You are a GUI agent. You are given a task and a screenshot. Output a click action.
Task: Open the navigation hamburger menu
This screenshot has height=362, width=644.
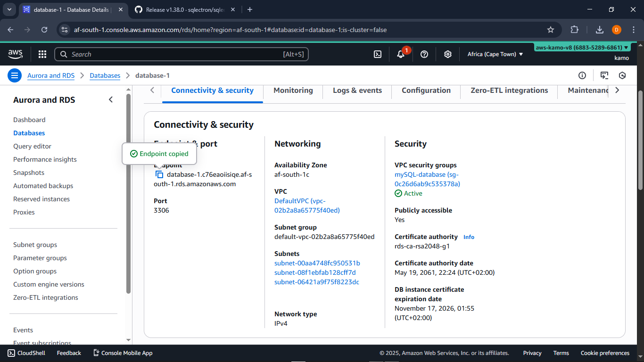point(15,75)
